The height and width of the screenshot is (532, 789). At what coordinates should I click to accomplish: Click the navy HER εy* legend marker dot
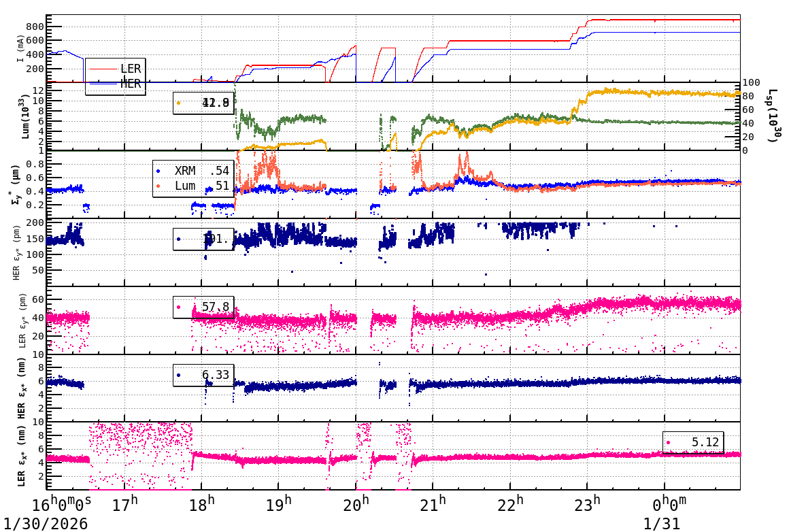point(180,238)
